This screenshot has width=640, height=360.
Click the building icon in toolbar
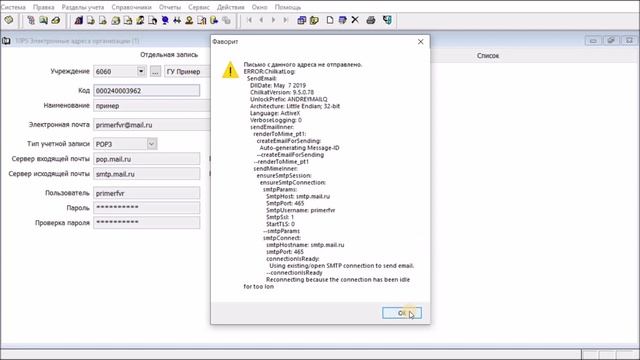[x=79, y=20]
